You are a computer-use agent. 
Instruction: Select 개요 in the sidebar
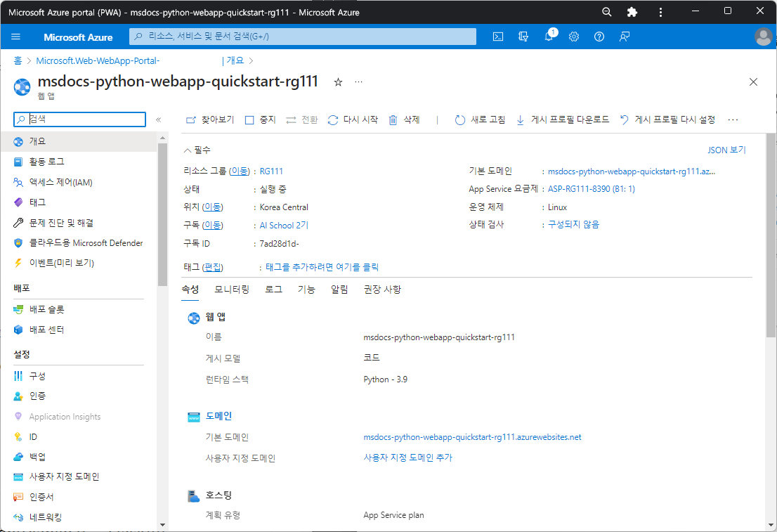[x=79, y=141]
